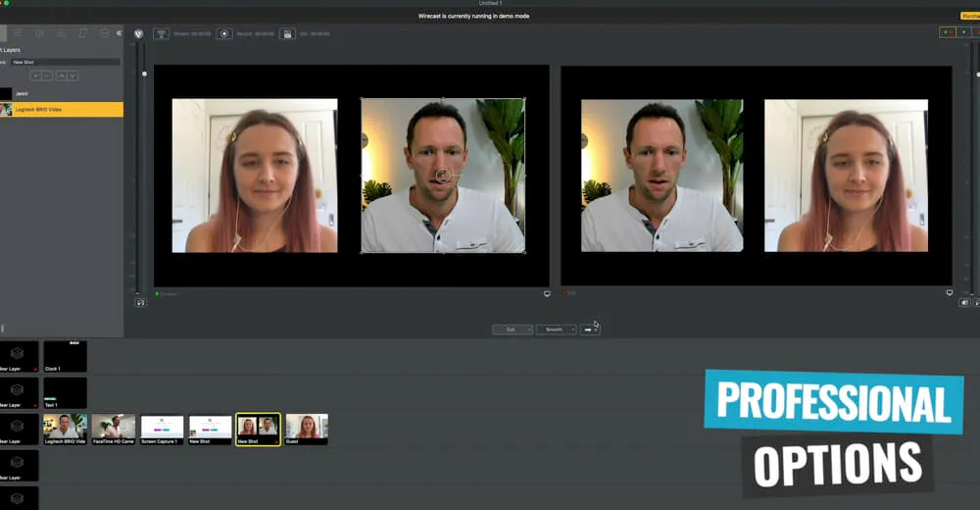
Task: Add a new layer with plus button
Action: click(36, 76)
